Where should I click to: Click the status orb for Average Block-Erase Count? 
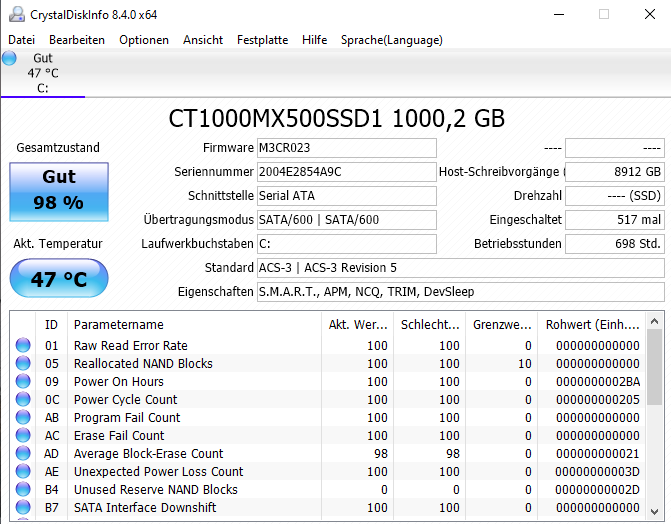(23, 453)
